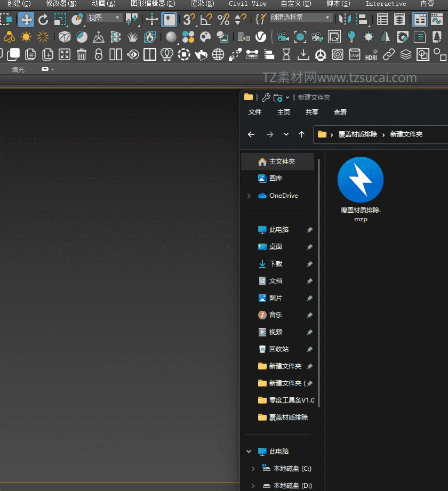Image resolution: width=448 pixels, height=491 pixels.
Task: Click 覆盖材质排除 in the address path
Action: click(357, 134)
